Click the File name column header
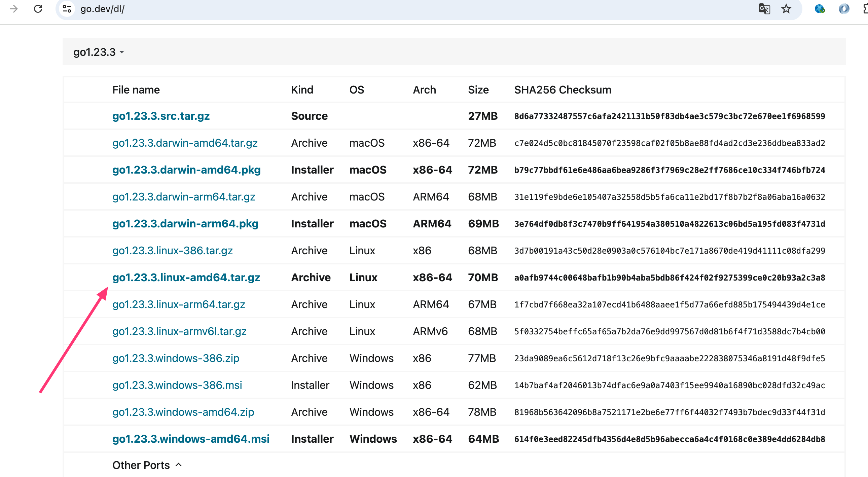This screenshot has height=477, width=868. pyautogui.click(x=136, y=90)
